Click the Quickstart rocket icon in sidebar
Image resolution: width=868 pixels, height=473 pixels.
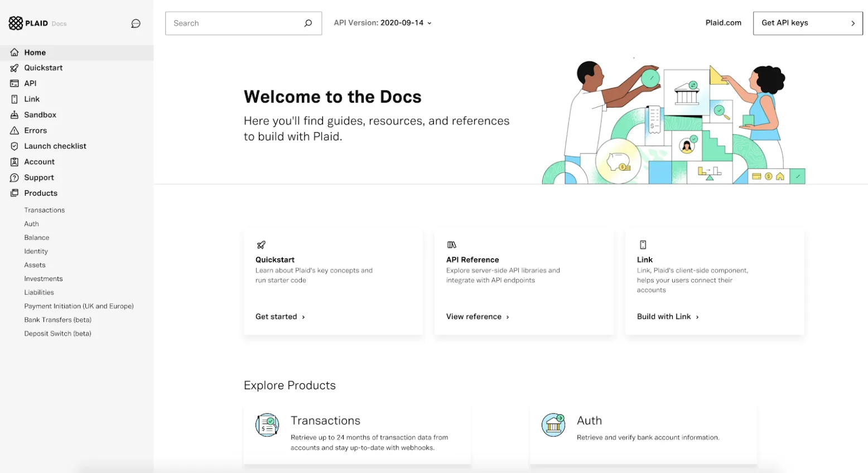[15, 68]
